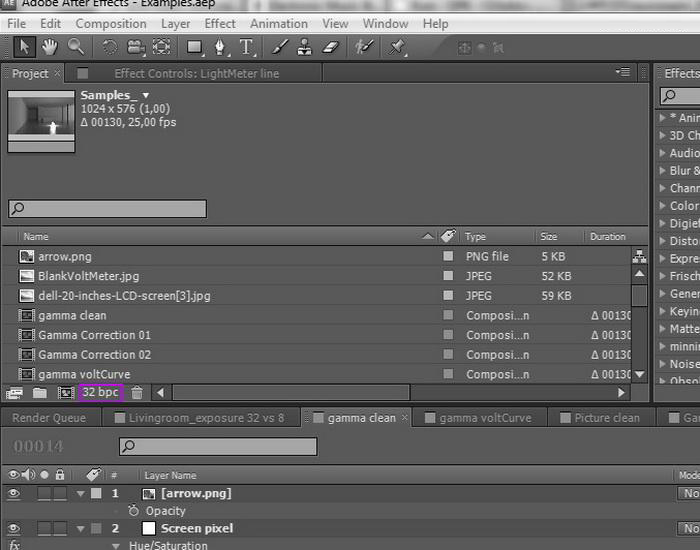The width and height of the screenshot is (700, 550).
Task: Delete selected project item with trash icon
Action: (x=137, y=393)
